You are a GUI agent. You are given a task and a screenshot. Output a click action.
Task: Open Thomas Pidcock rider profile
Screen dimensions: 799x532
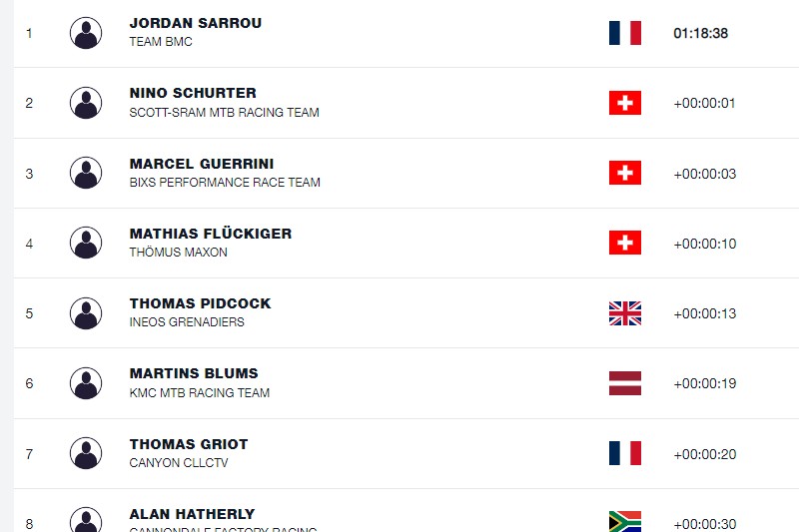click(x=201, y=303)
